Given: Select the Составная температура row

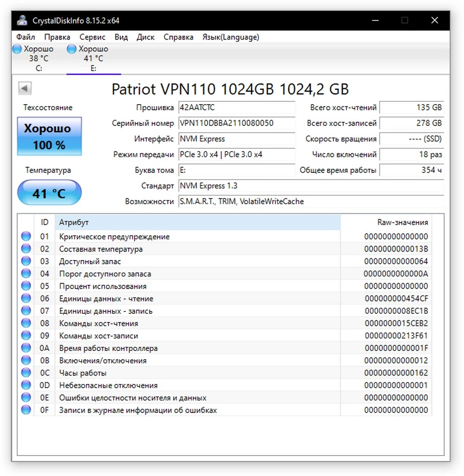Looking at the screenshot, I should pyautogui.click(x=225, y=249).
